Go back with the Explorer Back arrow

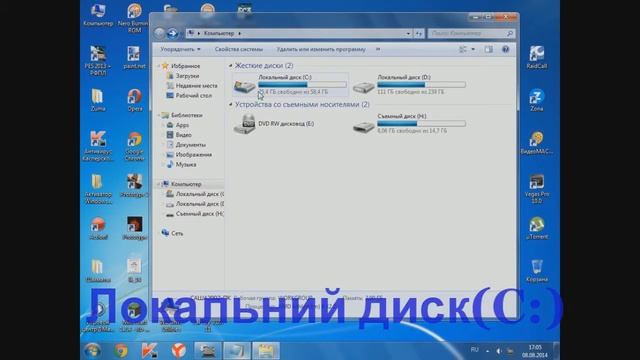160,33
